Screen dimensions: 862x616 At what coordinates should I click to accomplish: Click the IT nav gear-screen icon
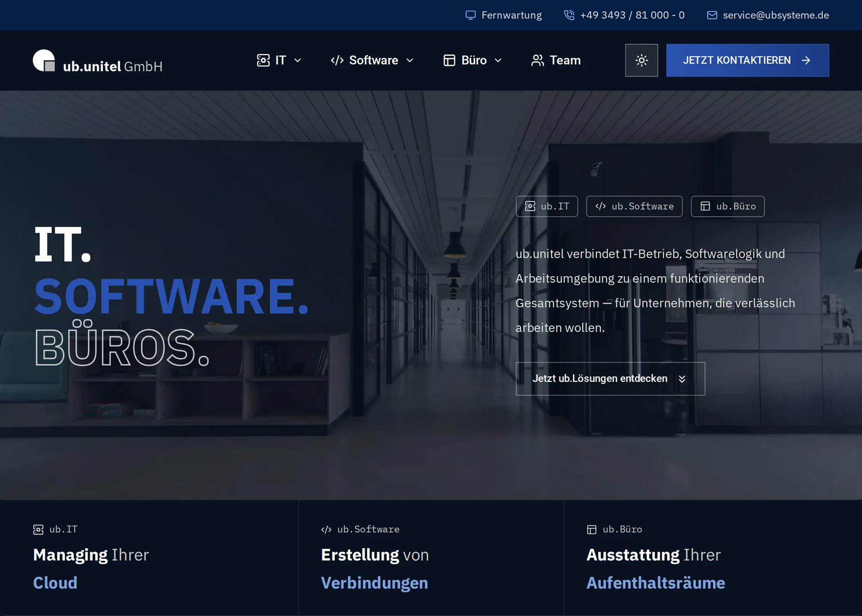pyautogui.click(x=263, y=60)
